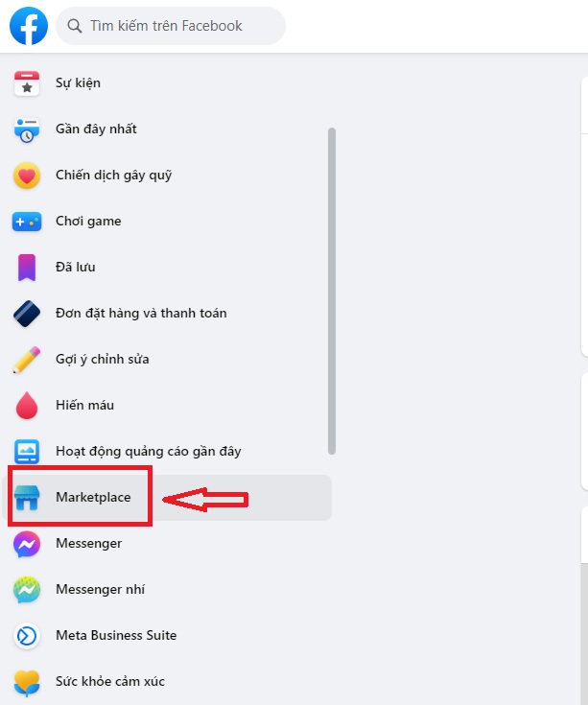Click the Đơn đặt hàng card icon

click(27, 314)
